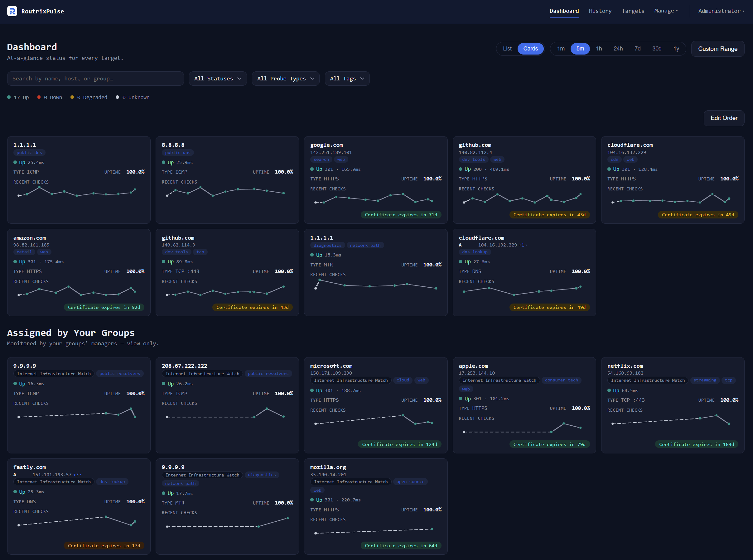Click the consumer tech tag on apple.com
The width and height of the screenshot is (753, 560).
pyautogui.click(x=561, y=380)
